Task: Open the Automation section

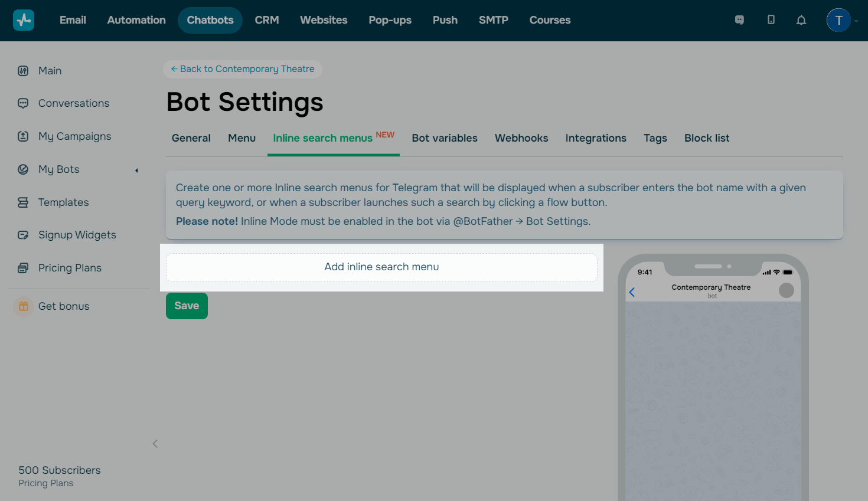Action: point(136,20)
